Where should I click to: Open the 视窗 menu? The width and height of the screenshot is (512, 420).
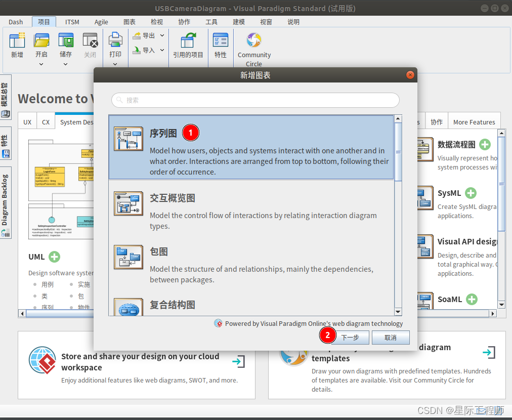pyautogui.click(x=266, y=22)
